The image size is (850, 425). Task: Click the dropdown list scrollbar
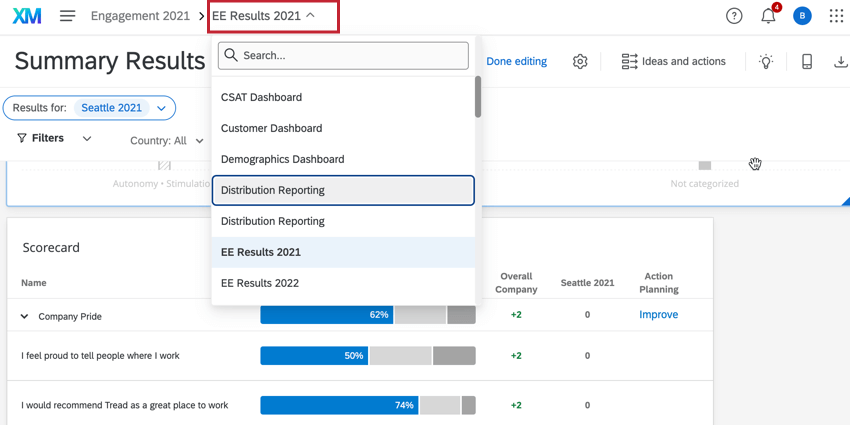[x=478, y=97]
